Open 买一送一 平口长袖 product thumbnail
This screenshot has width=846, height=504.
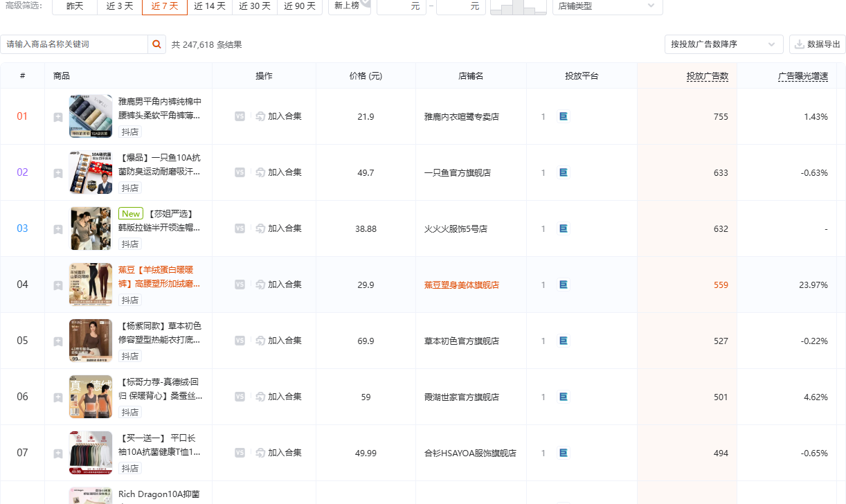(x=91, y=453)
